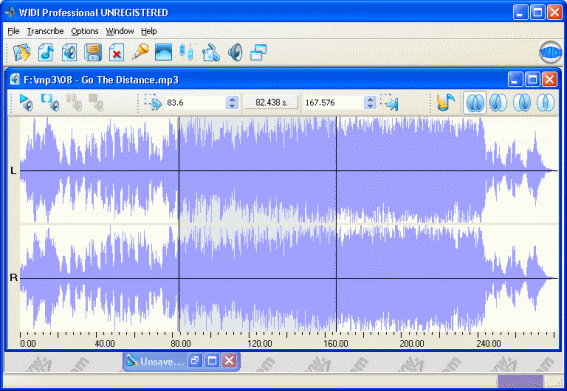This screenshot has height=391, width=567.
Task: Click the selection start stepper arrows
Action: click(x=232, y=103)
